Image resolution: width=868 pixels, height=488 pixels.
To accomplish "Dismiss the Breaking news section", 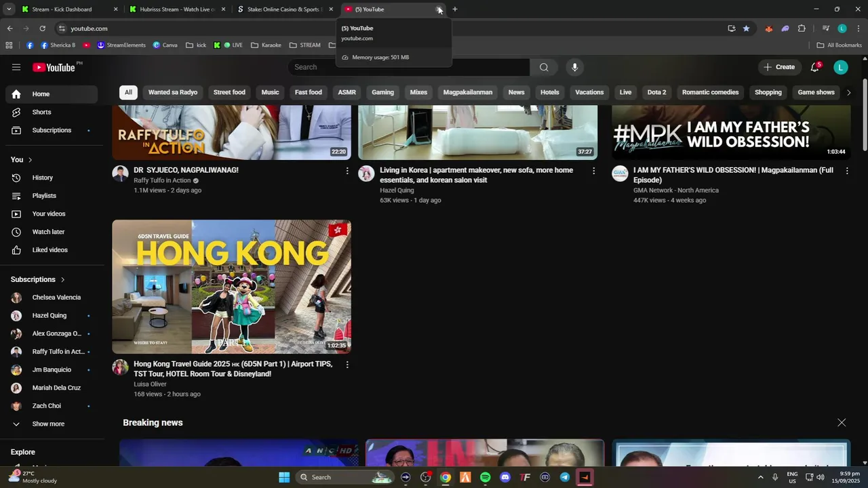I will click(842, 422).
